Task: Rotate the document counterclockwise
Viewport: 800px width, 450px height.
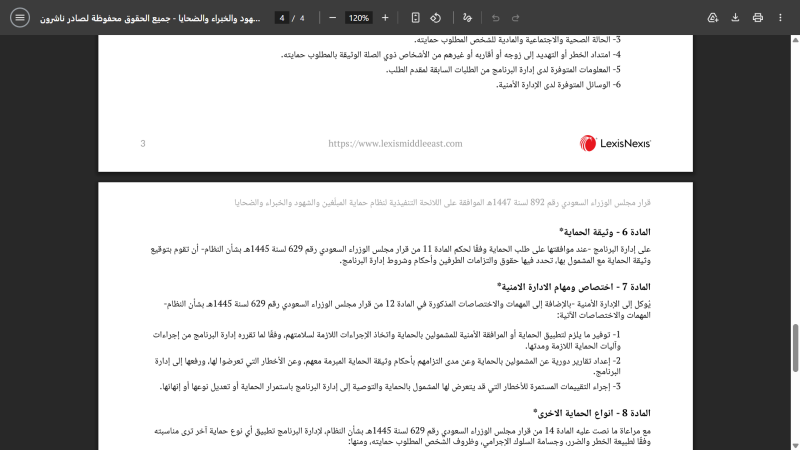Action: point(435,18)
